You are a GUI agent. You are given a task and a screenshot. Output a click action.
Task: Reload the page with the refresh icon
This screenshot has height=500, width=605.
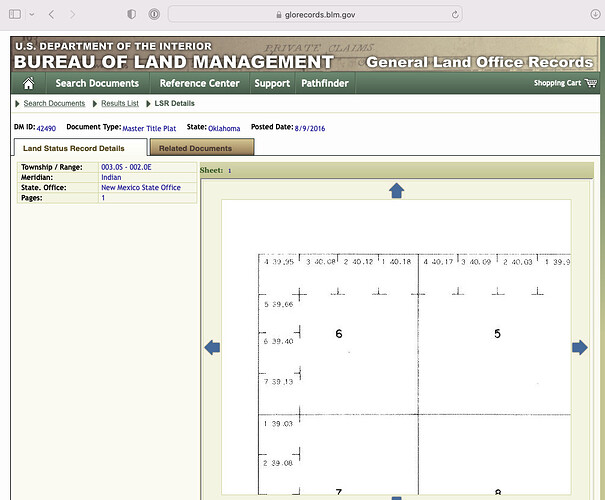point(455,15)
